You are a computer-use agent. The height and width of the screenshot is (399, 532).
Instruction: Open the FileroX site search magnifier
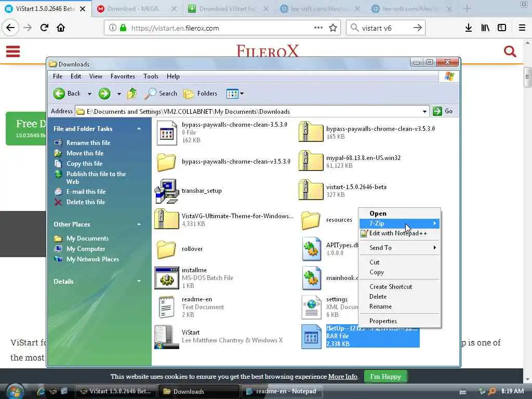[510, 51]
